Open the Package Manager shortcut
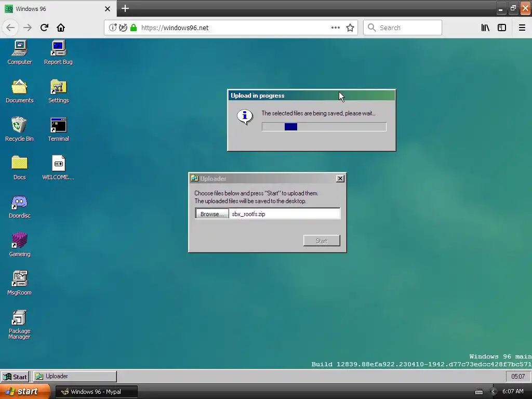This screenshot has width=532, height=399. click(x=19, y=324)
